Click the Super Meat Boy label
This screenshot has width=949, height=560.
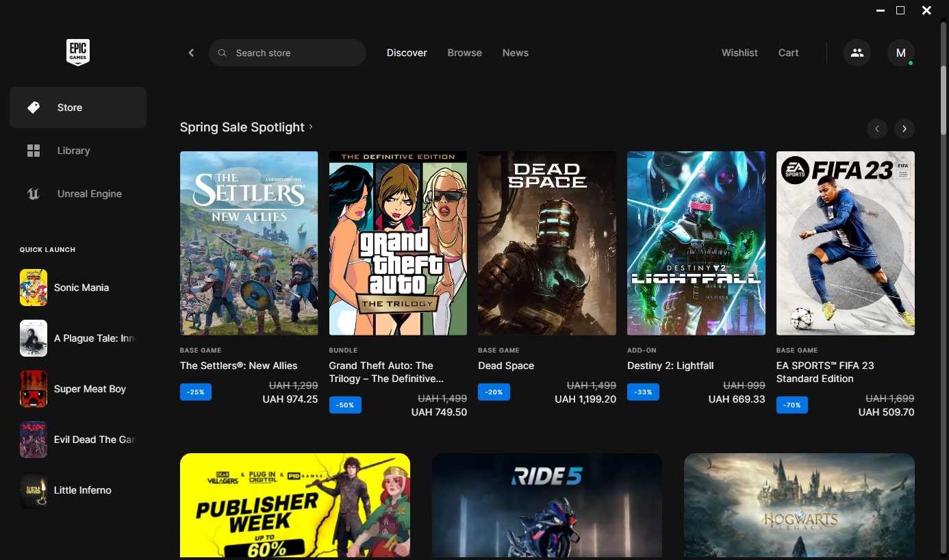[90, 389]
